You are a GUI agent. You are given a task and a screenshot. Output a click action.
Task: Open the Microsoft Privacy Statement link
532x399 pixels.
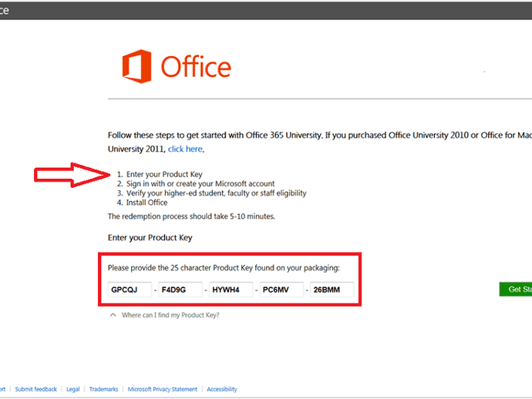pos(162,390)
